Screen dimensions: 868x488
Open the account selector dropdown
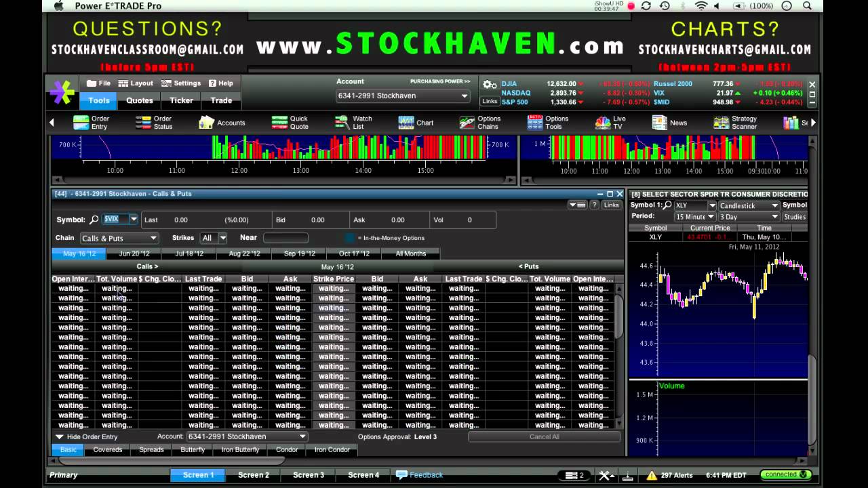(x=403, y=96)
